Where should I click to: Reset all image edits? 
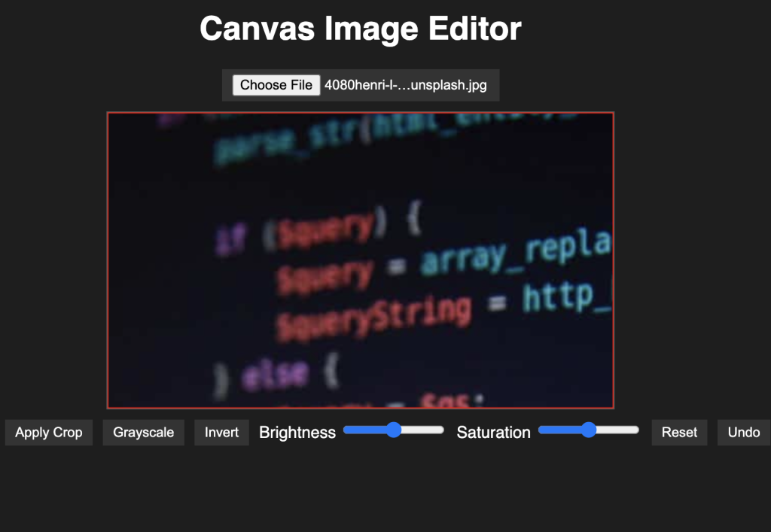(x=678, y=432)
